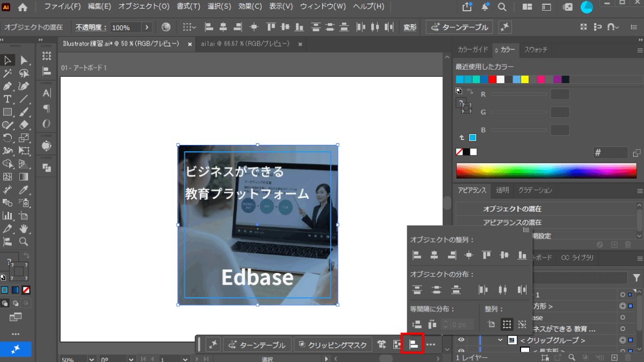Toggle visibility eye of クリップグループ layer
The height and width of the screenshot is (362, 644).
tap(460, 340)
